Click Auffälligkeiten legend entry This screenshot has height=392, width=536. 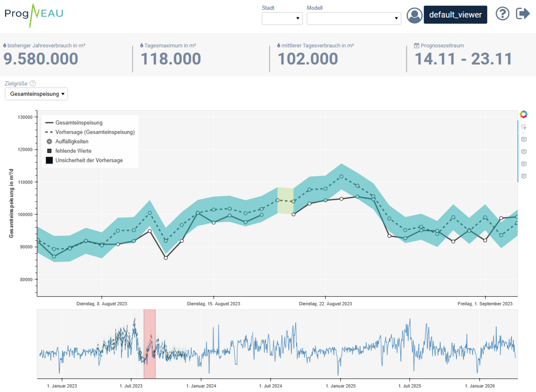coord(72,141)
